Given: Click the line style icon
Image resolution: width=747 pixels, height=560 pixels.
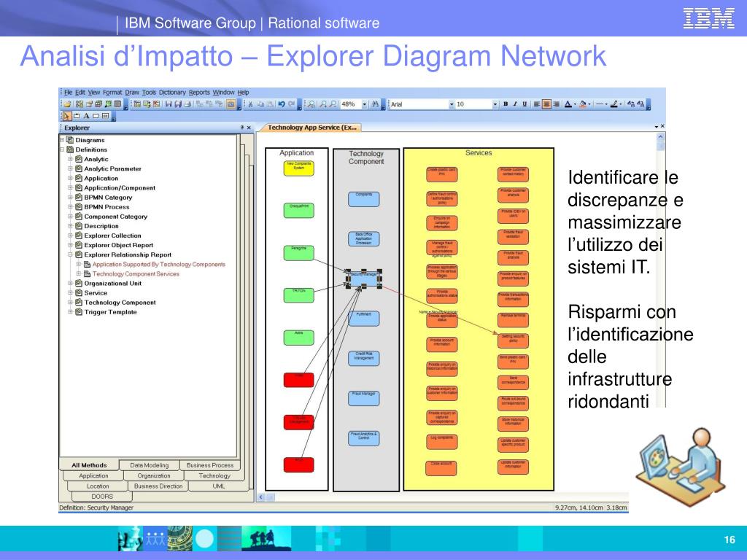Looking at the screenshot, I should pyautogui.click(x=600, y=104).
